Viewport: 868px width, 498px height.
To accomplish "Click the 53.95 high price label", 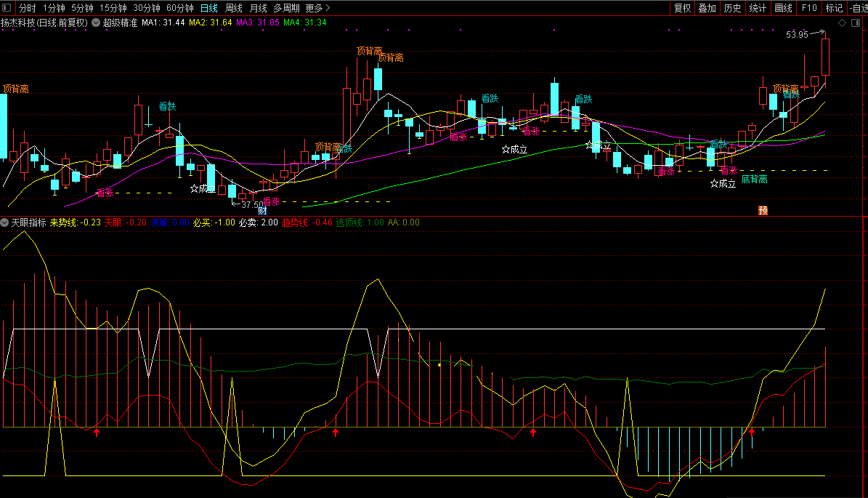I will coord(797,35).
